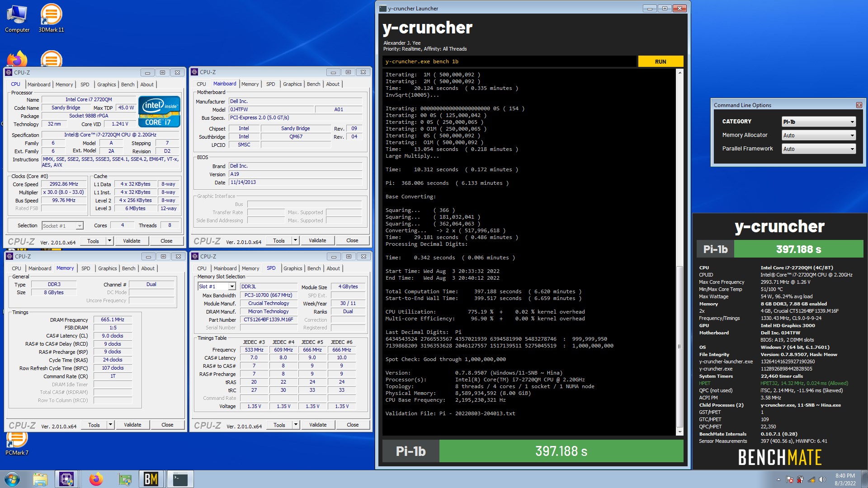
Task: Switch to Bench tab in CPU-Z CPU window
Action: pyautogui.click(x=127, y=84)
